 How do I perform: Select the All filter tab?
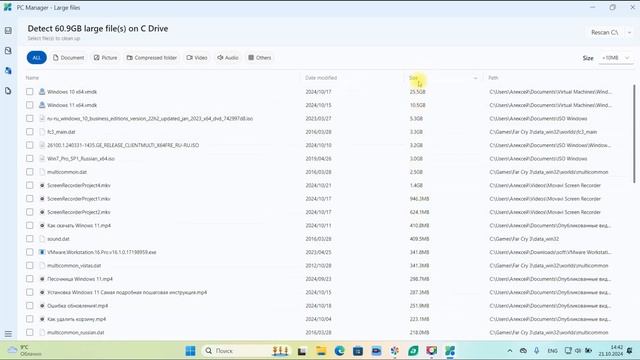coord(36,58)
